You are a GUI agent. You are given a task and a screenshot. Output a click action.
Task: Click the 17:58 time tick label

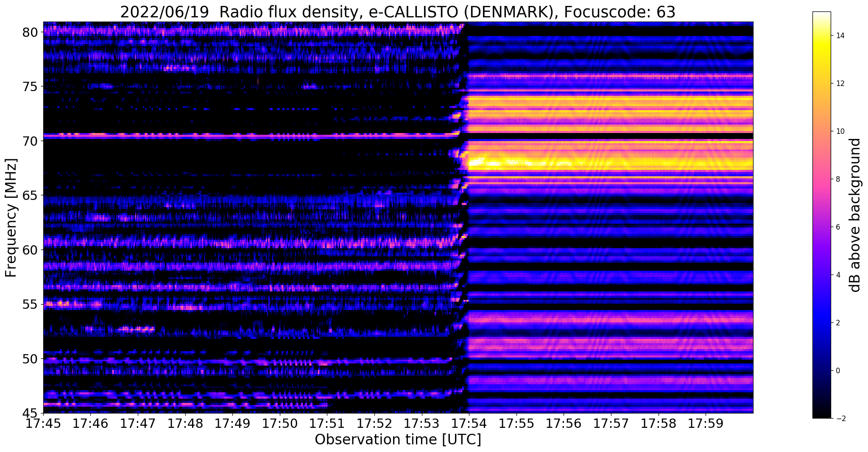[659, 424]
